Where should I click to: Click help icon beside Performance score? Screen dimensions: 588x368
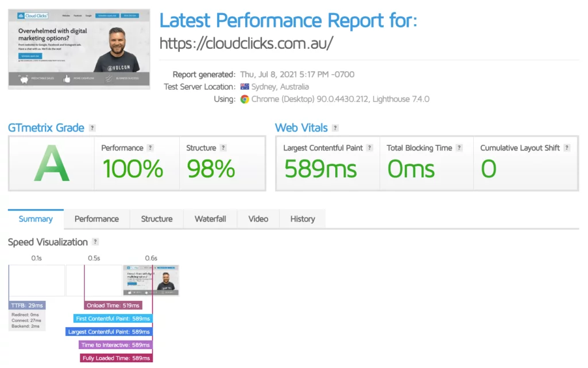pos(150,148)
